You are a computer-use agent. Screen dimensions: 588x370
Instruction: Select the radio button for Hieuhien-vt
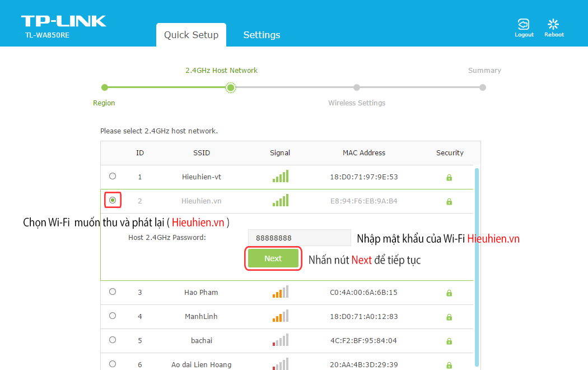click(113, 175)
